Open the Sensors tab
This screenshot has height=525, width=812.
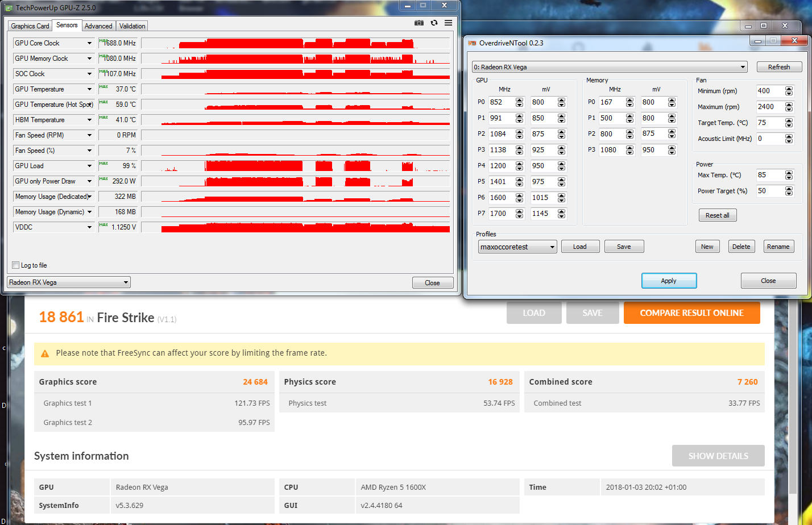pyautogui.click(x=67, y=25)
